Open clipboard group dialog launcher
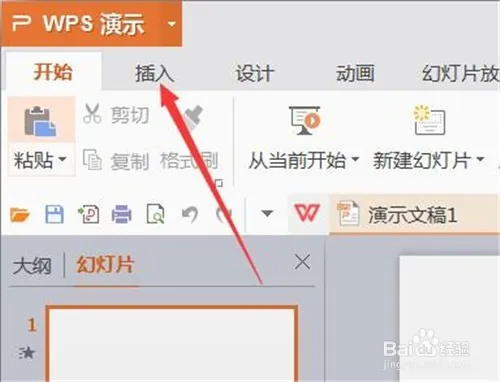 (219, 183)
